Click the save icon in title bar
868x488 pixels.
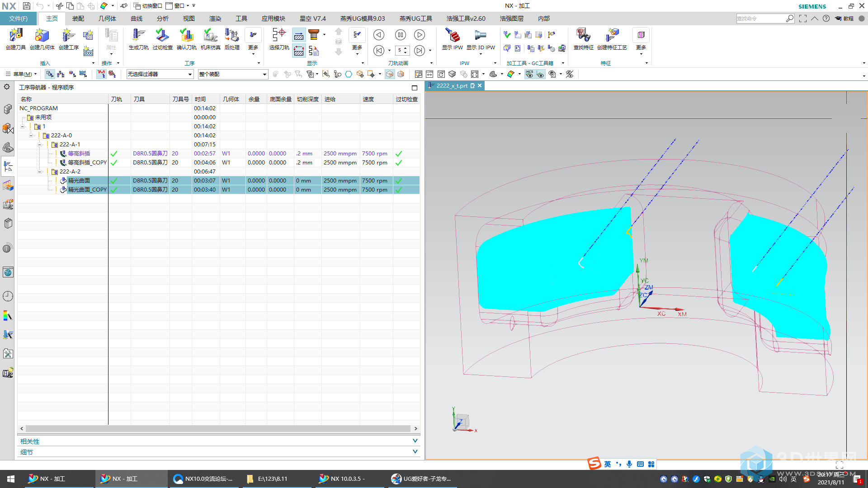(27, 6)
